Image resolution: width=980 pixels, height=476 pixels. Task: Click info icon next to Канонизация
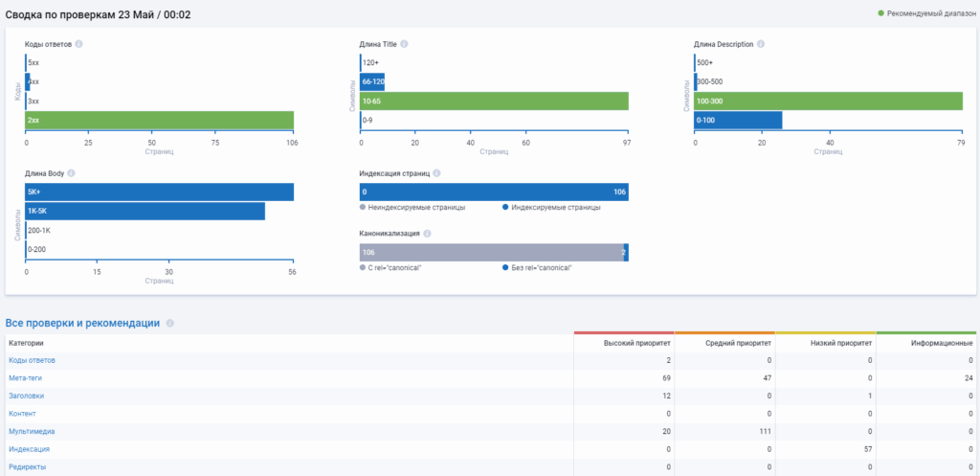click(427, 234)
